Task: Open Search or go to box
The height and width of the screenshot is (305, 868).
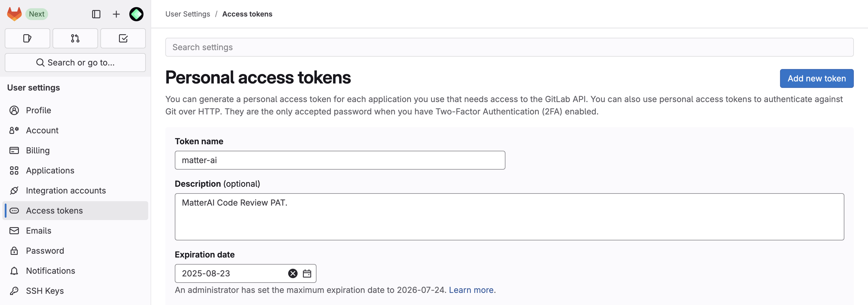Action: tap(75, 63)
